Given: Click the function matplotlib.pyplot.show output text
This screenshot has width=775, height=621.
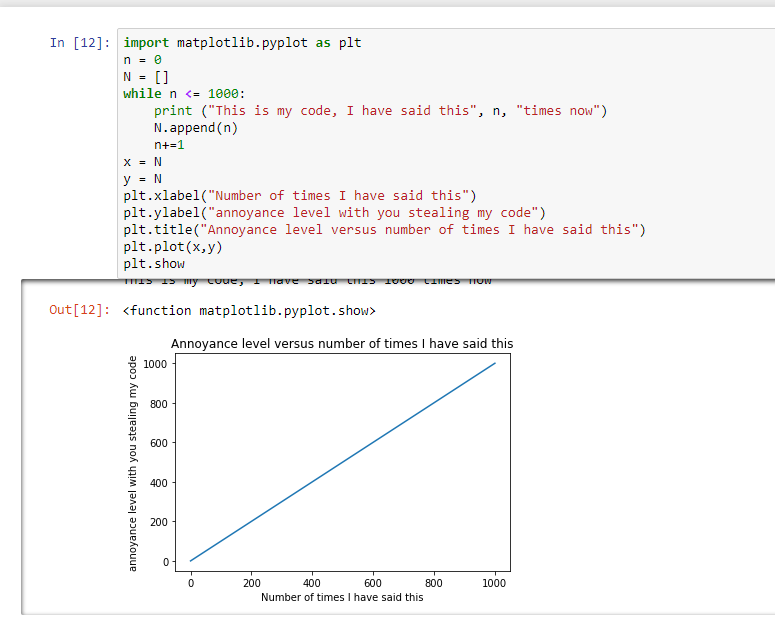Looking at the screenshot, I should tap(249, 310).
